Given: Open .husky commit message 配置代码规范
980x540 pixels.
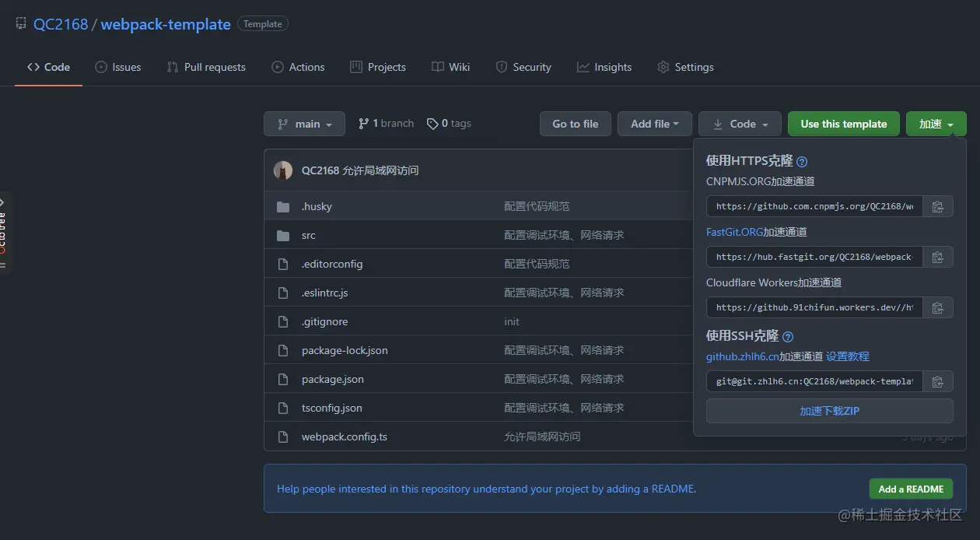Looking at the screenshot, I should pyautogui.click(x=537, y=206).
